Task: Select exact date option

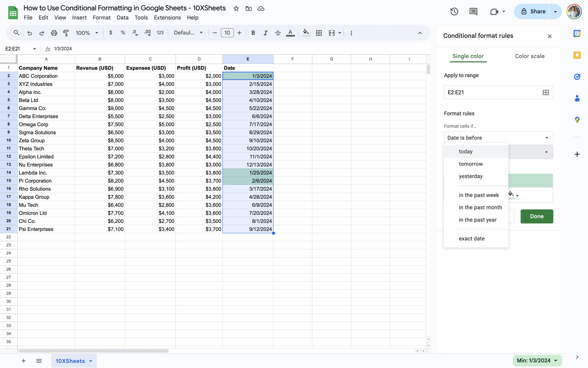Action: (476, 238)
